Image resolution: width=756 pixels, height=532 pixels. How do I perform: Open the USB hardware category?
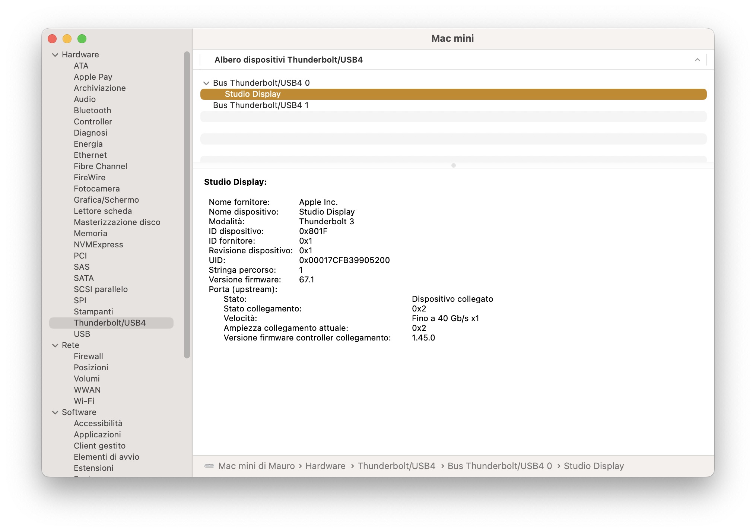[x=82, y=334]
